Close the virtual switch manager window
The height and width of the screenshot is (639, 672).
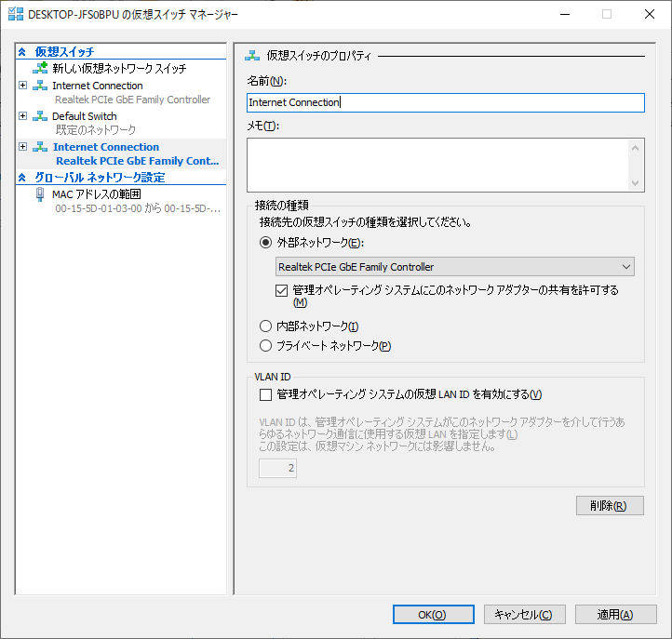pyautogui.click(x=650, y=14)
